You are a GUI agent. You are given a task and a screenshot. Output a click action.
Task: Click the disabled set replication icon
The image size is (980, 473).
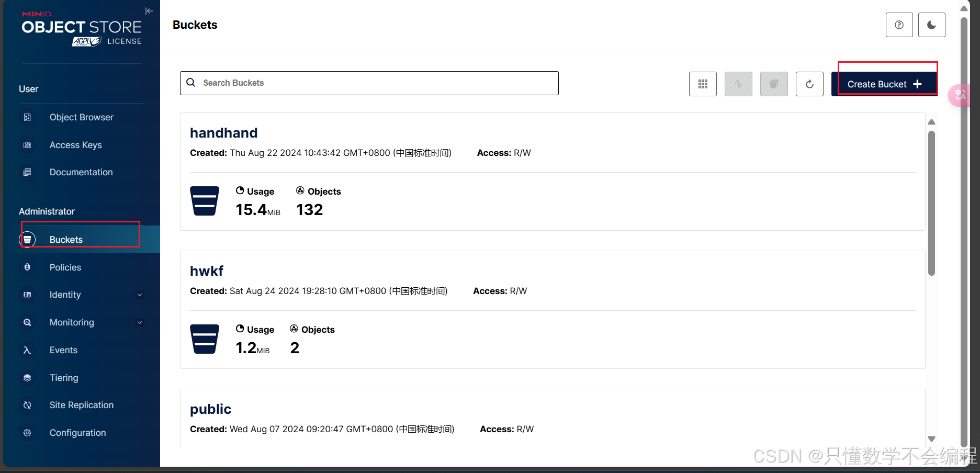coord(774,84)
